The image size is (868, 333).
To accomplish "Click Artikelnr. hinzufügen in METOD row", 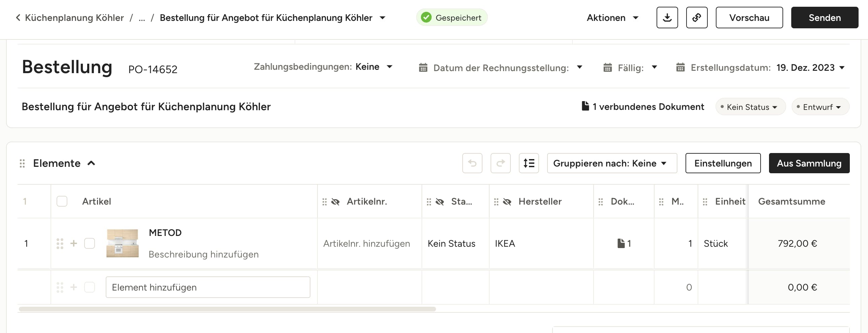I will pos(367,244).
